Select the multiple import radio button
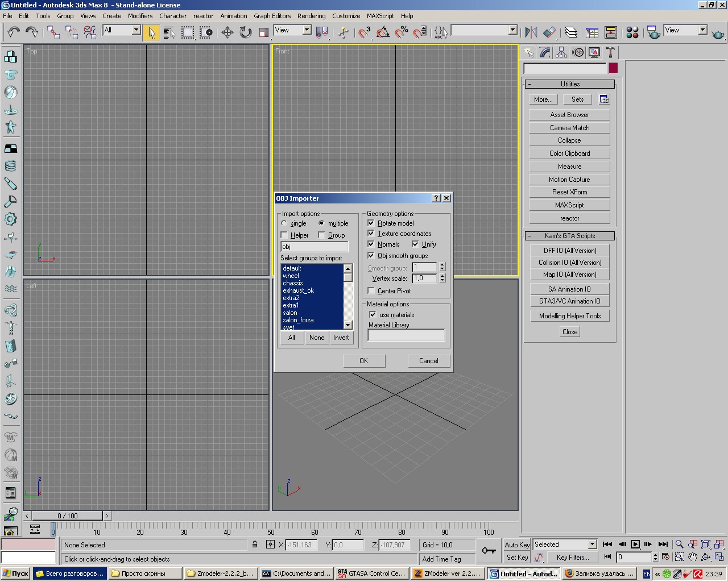The width and height of the screenshot is (728, 582). 321,223
